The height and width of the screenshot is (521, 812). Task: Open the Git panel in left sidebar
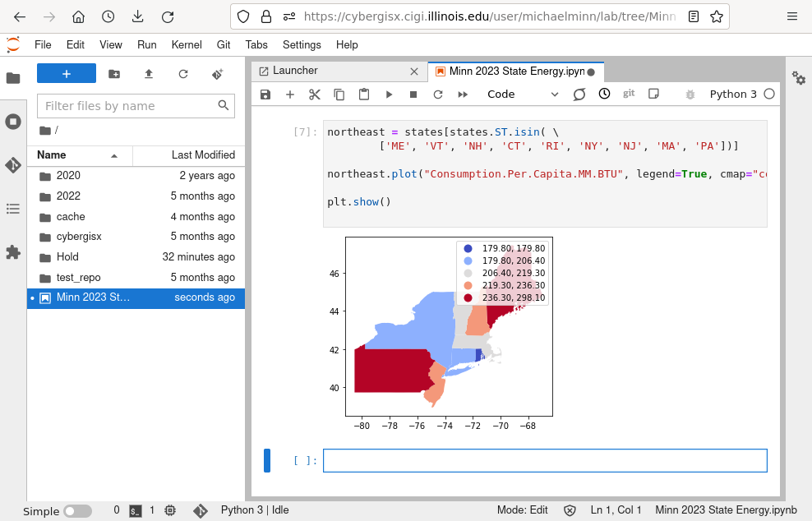[x=13, y=165]
